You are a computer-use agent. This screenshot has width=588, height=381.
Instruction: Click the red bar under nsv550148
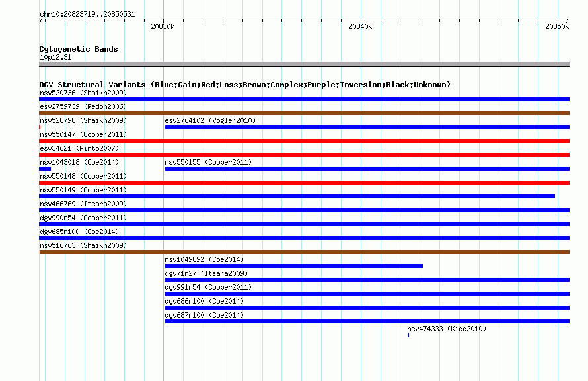pyautogui.click(x=304, y=183)
